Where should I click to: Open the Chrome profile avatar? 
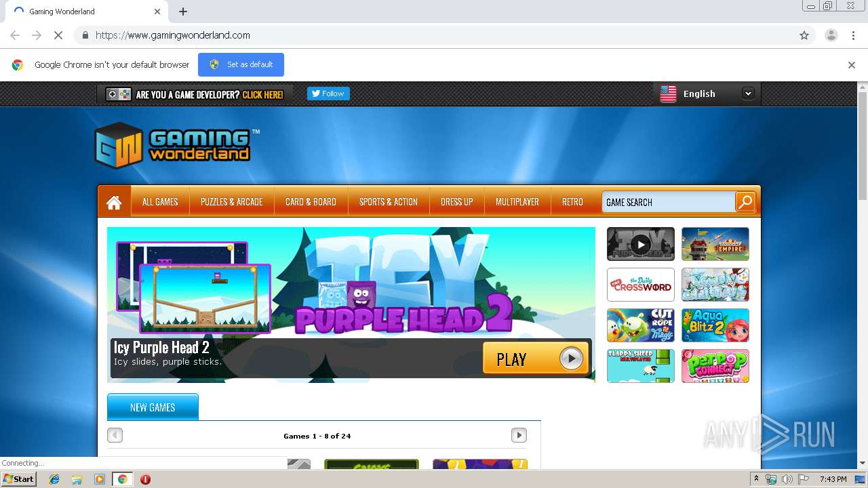click(831, 35)
